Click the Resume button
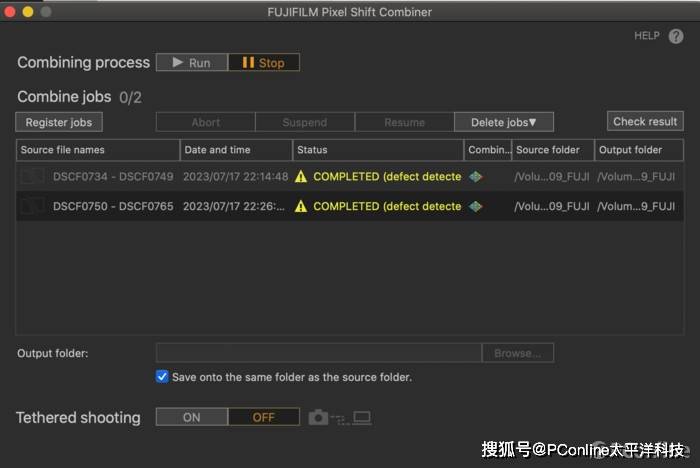The width and height of the screenshot is (700, 468). (x=404, y=122)
